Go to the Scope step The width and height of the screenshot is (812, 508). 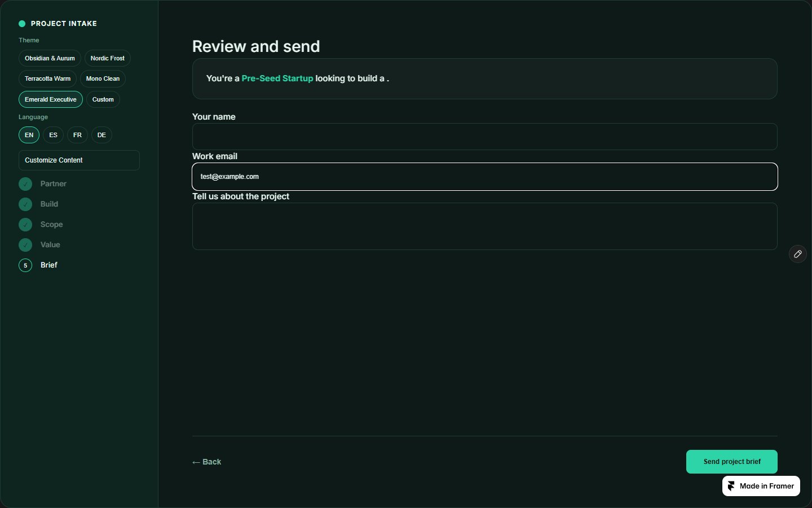tap(51, 225)
